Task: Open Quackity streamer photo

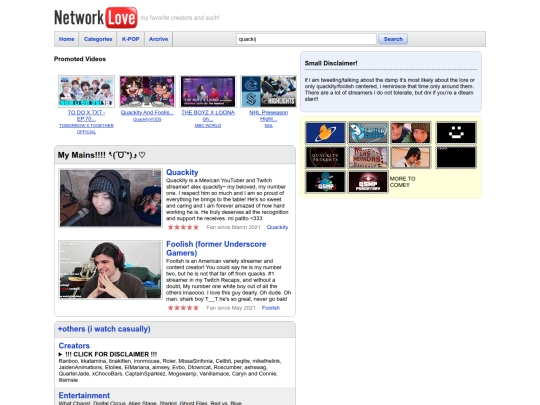Action: coord(110,198)
